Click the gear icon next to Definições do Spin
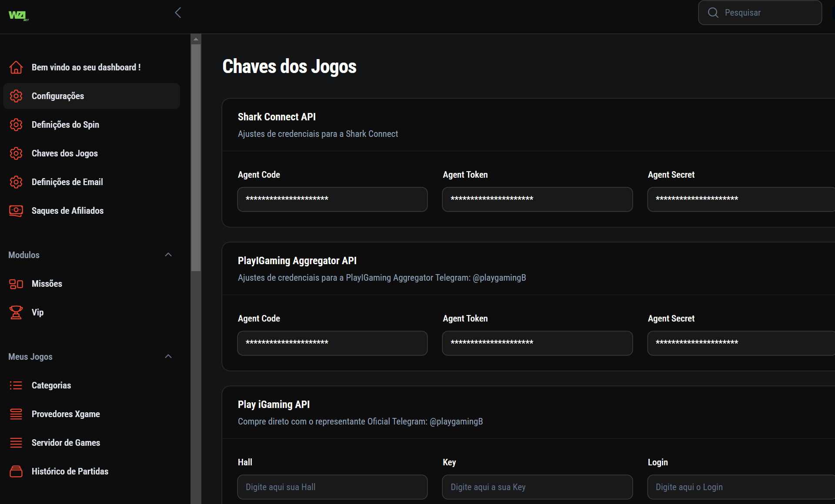The image size is (835, 504). 16,125
